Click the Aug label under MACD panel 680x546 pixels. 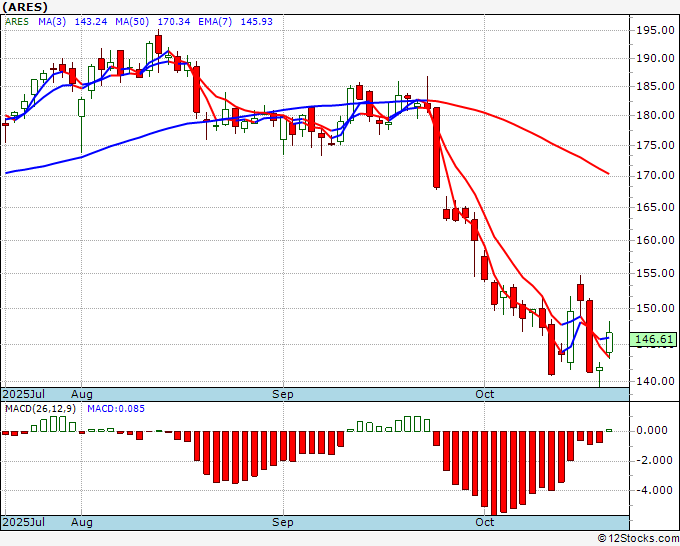82,522
